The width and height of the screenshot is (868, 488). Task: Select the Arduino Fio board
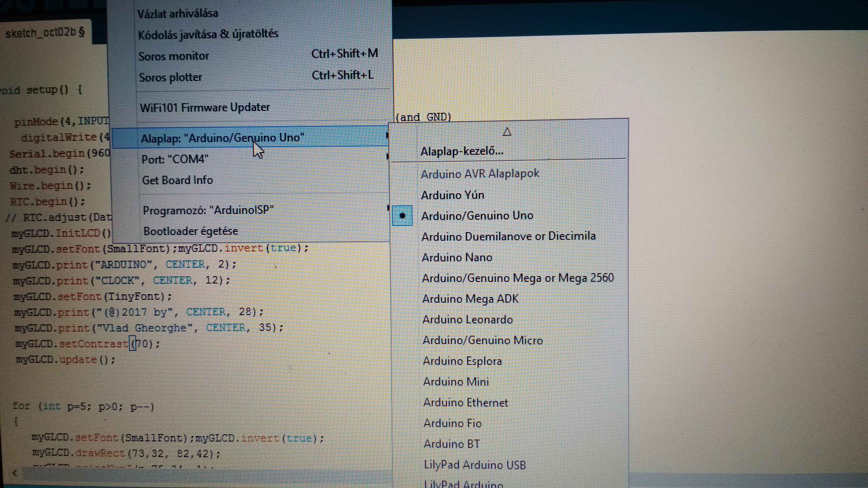click(453, 423)
